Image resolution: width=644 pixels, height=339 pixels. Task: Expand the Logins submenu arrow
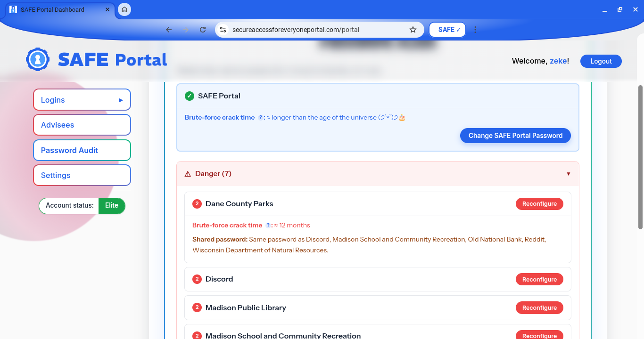(x=121, y=100)
